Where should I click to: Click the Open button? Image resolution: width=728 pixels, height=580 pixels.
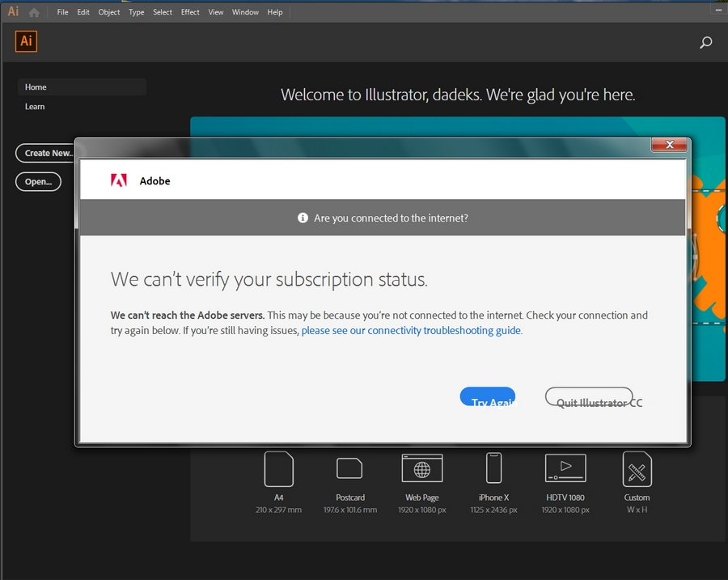[38, 181]
